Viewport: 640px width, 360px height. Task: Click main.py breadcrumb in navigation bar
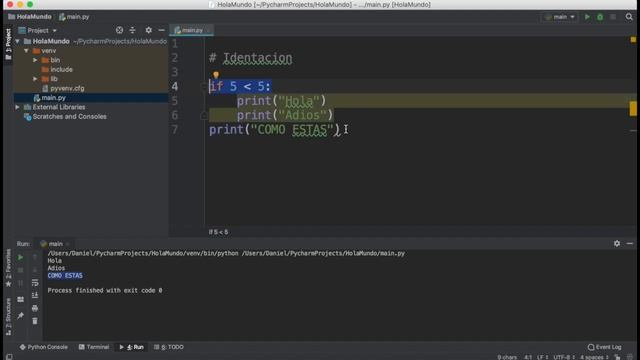[x=74, y=17]
